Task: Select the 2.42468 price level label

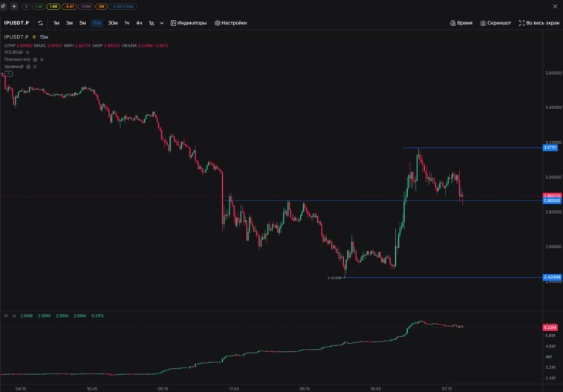Action: click(552, 277)
